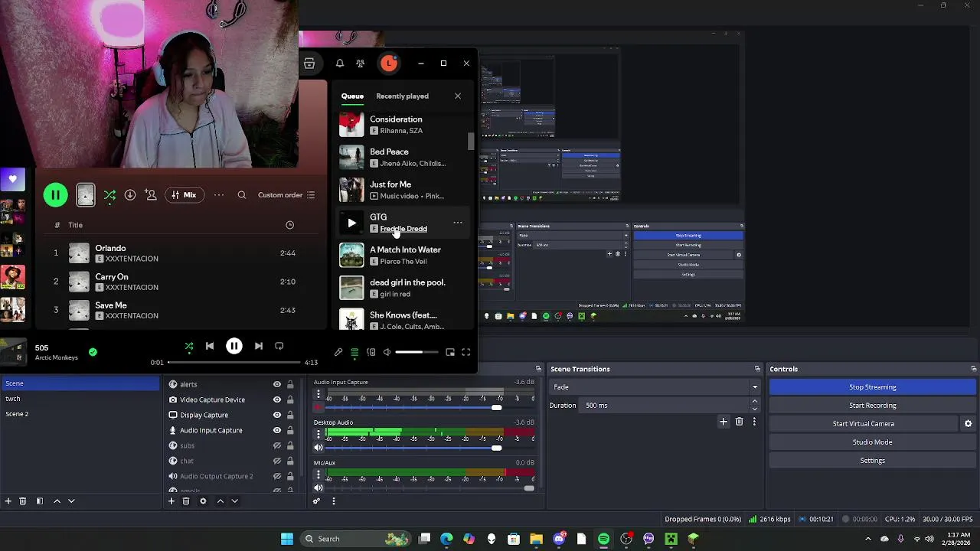Open the Spotify friend activity icon
The width and height of the screenshot is (980, 551).
click(361, 64)
